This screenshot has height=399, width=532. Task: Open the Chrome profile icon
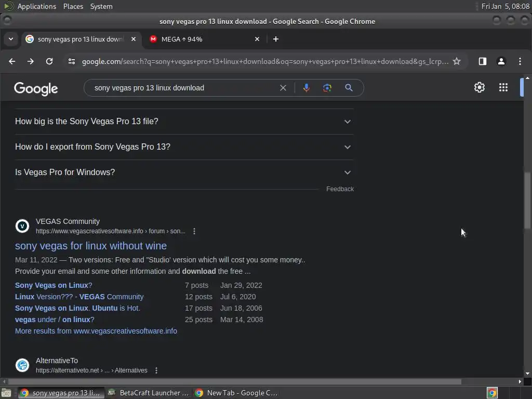pyautogui.click(x=501, y=61)
